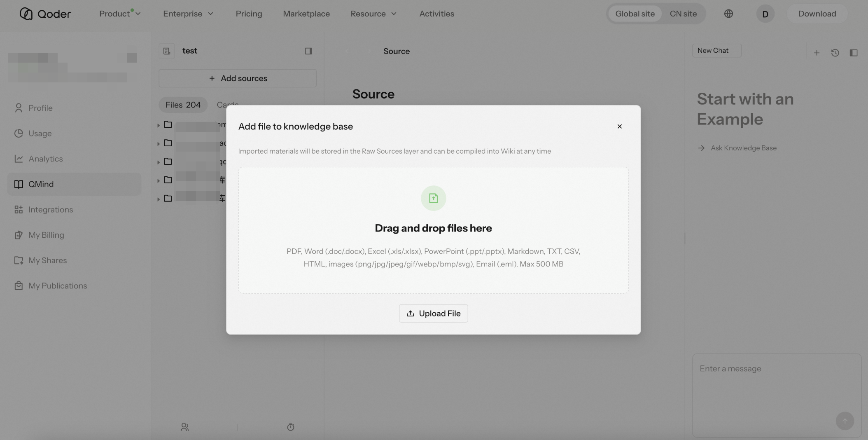Click the Qoder logo
868x440 pixels.
(45, 14)
